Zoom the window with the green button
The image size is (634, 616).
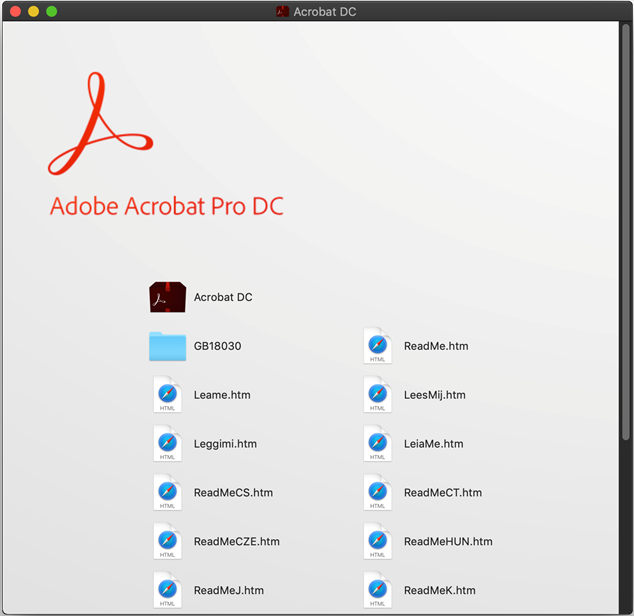tap(52, 11)
